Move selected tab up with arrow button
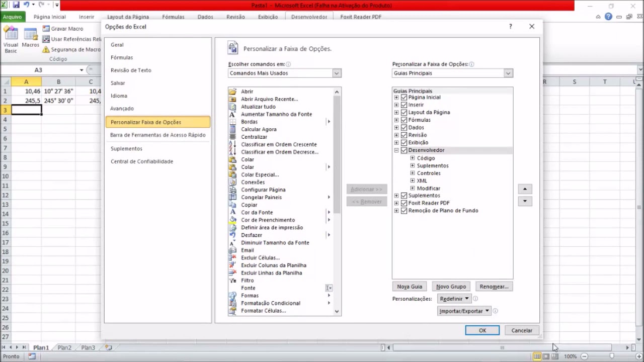Image resolution: width=644 pixels, height=362 pixels. pyautogui.click(x=525, y=189)
